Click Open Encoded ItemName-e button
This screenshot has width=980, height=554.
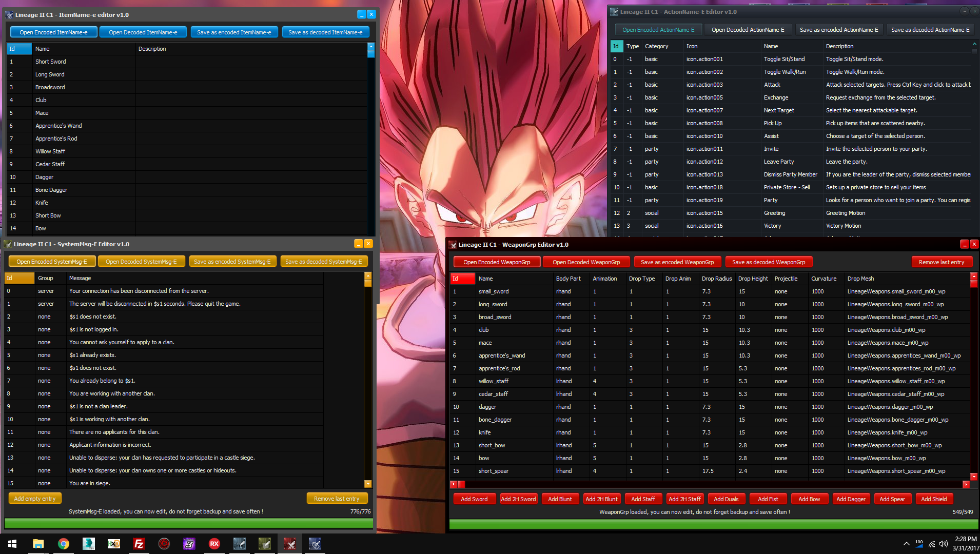53,32
